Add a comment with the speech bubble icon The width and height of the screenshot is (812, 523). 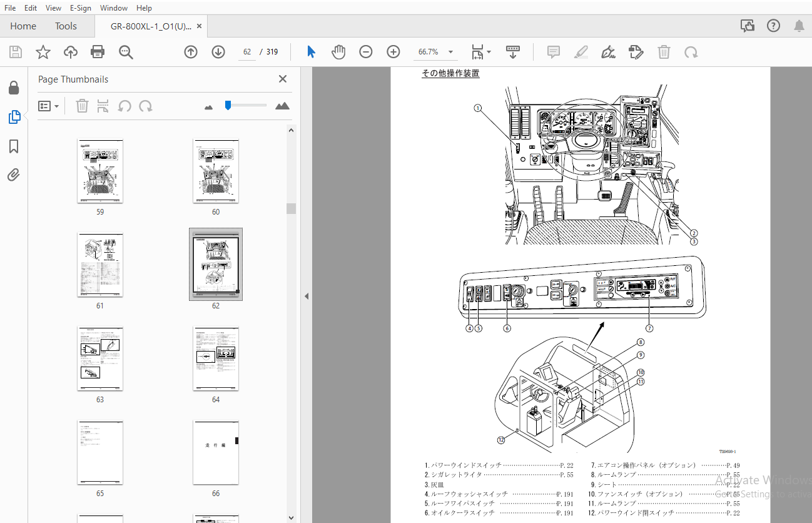554,52
